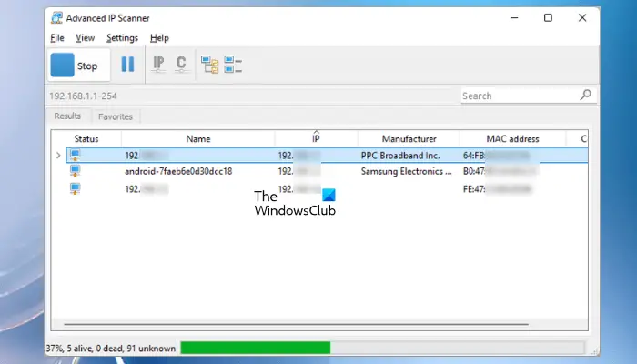The height and width of the screenshot is (364, 637).
Task: Stop the running scan
Action: 78,65
